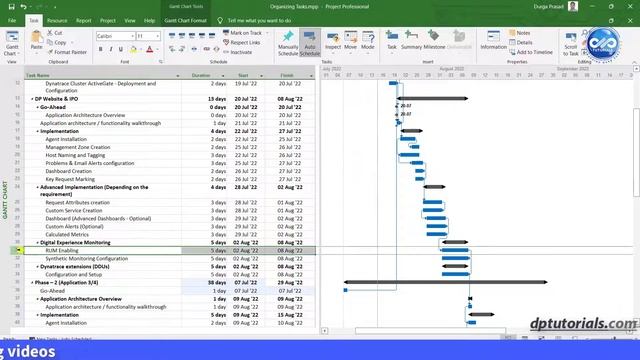Open Task Name column filter arrow

[178, 76]
